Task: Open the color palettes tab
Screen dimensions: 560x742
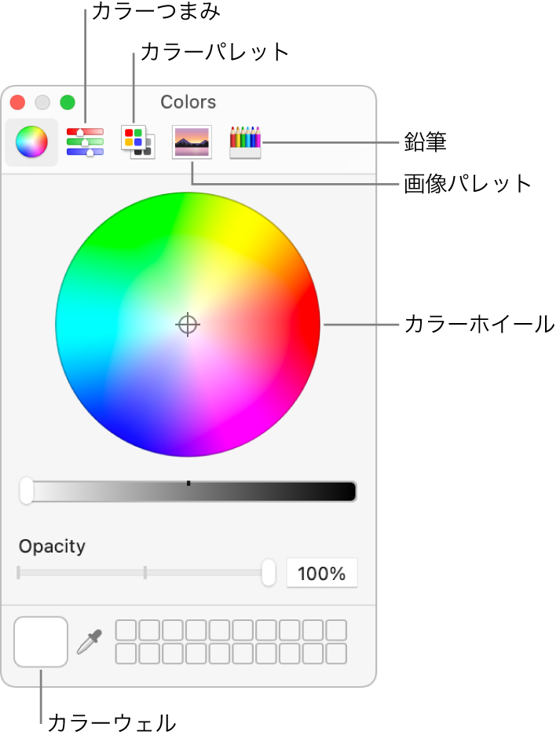Action: pyautogui.click(x=138, y=142)
